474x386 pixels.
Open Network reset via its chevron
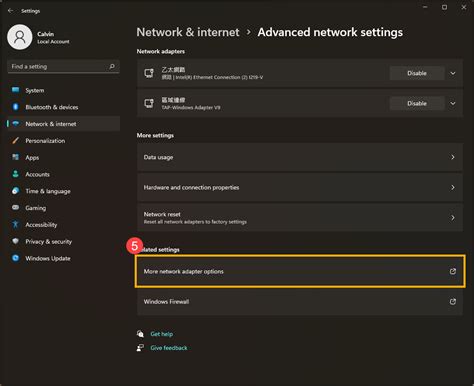click(453, 218)
